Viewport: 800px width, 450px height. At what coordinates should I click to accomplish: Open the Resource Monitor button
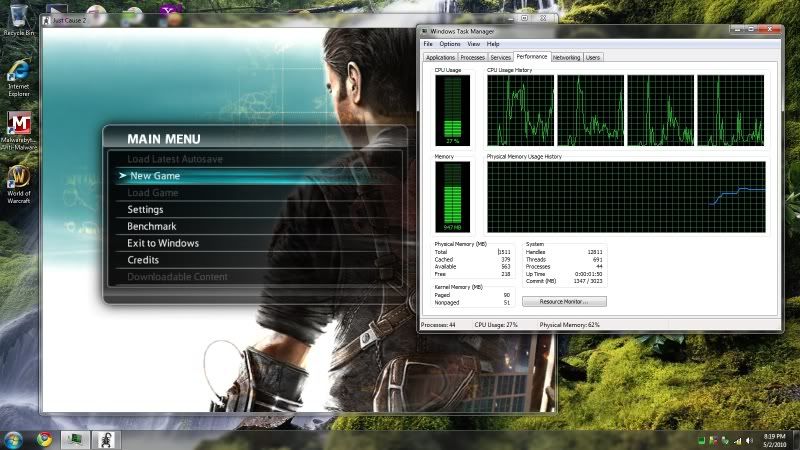click(x=564, y=302)
